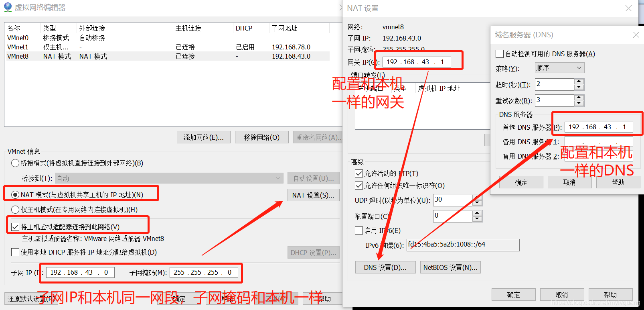
Task: Decrease 超时(秒) value with down arrow
Action: point(579,87)
